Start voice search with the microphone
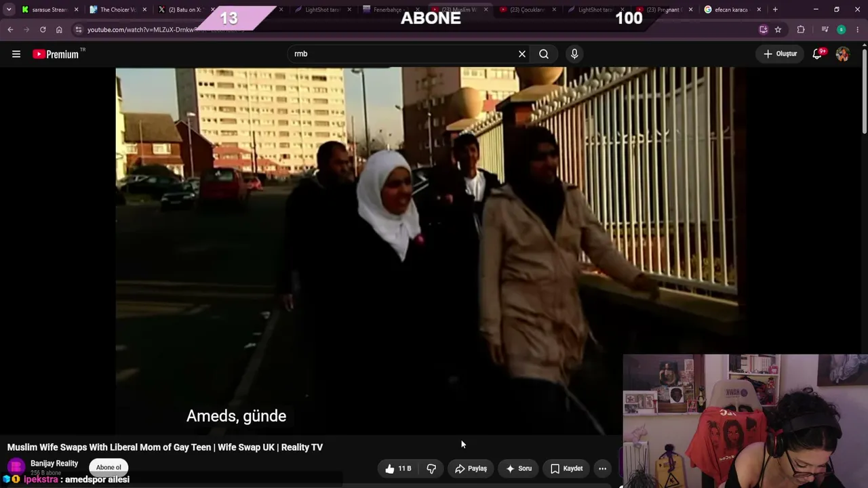 pyautogui.click(x=574, y=54)
